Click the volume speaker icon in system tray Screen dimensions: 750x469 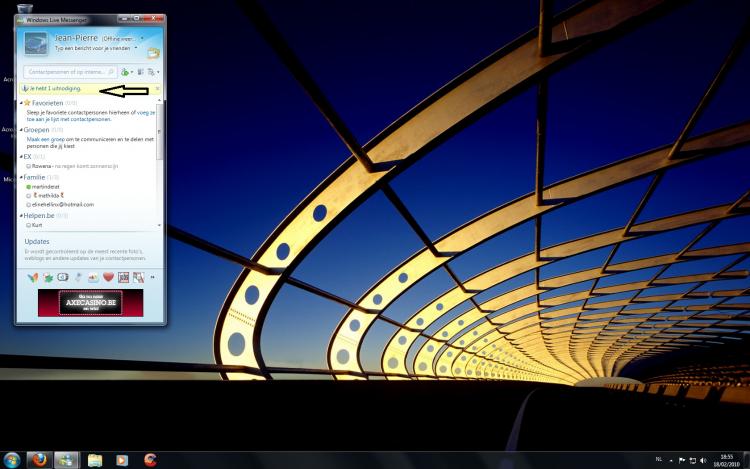coord(703,460)
